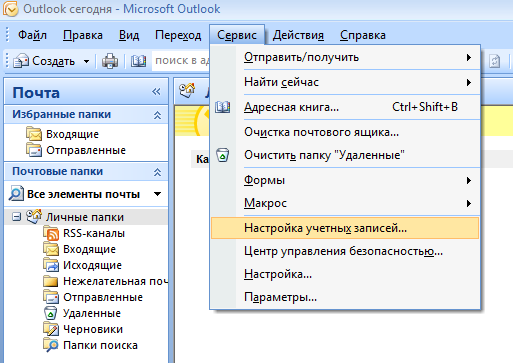Screen dimensions: 513x363
Task: Expand Все элементы почты dropdown arrow
Action: pyautogui.click(x=158, y=194)
